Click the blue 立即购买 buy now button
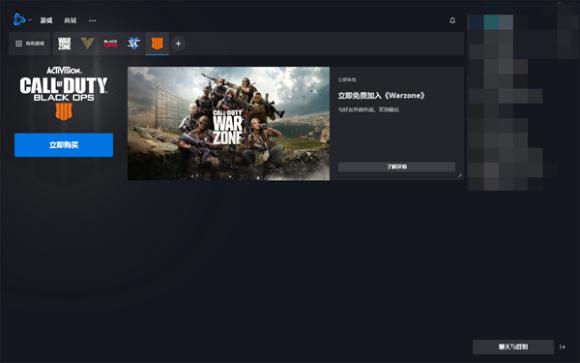Viewport: 580px width, 363px height. [x=64, y=145]
